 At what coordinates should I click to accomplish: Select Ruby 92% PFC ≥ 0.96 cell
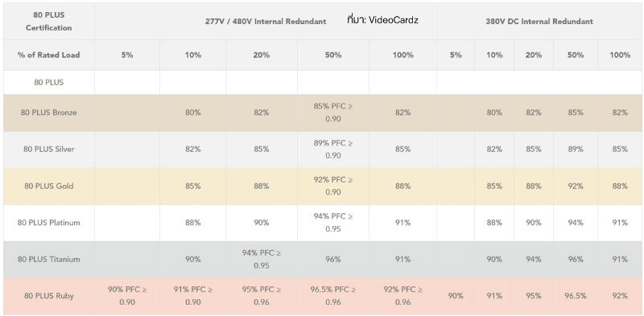(403, 296)
